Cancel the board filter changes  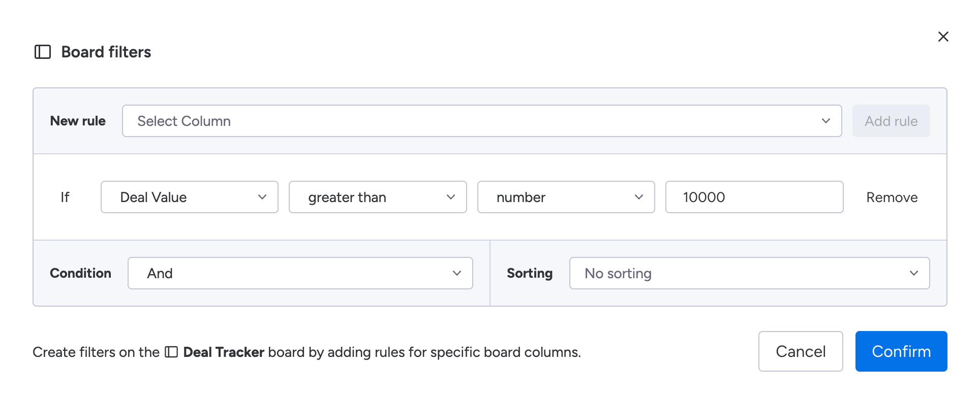800,351
